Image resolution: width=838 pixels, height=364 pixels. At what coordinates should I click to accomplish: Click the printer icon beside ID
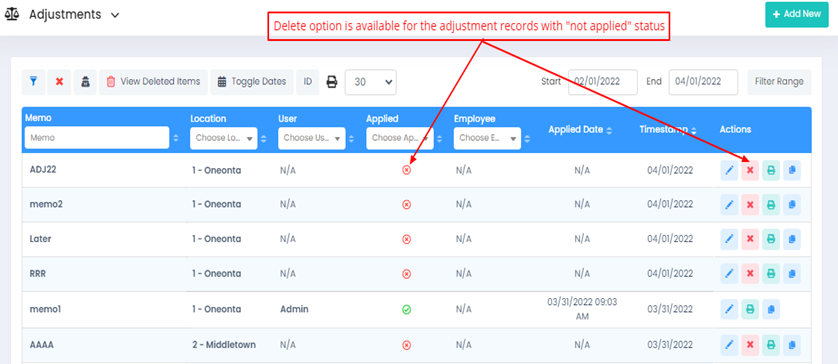pyautogui.click(x=332, y=82)
